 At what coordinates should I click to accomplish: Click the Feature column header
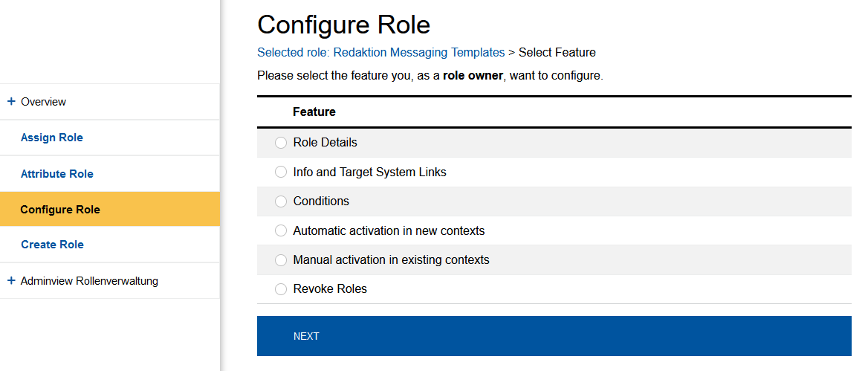(314, 112)
